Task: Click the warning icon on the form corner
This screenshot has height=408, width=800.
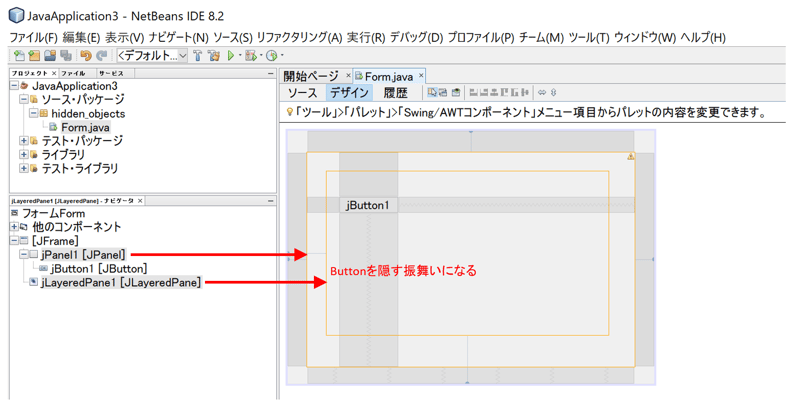Action: click(x=631, y=156)
